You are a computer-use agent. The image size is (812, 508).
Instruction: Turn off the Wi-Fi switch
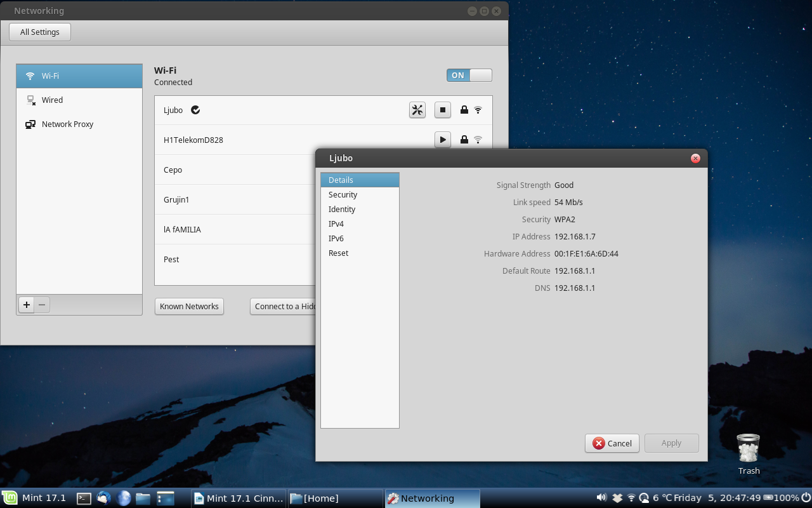(x=469, y=75)
